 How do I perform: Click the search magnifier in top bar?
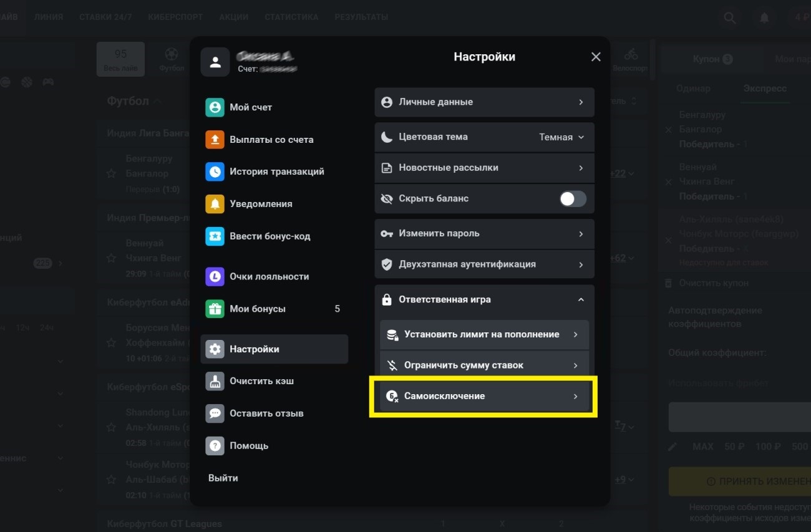pos(730,18)
